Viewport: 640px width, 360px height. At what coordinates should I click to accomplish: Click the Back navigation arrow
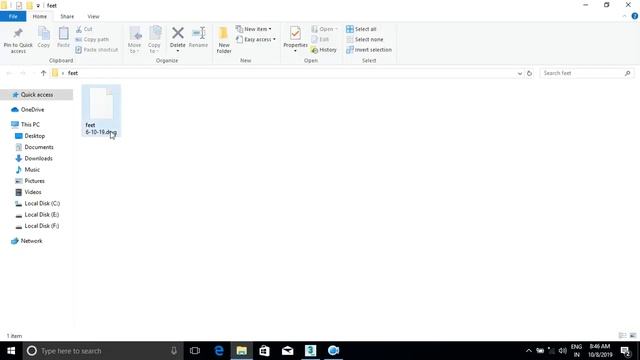(x=9, y=73)
